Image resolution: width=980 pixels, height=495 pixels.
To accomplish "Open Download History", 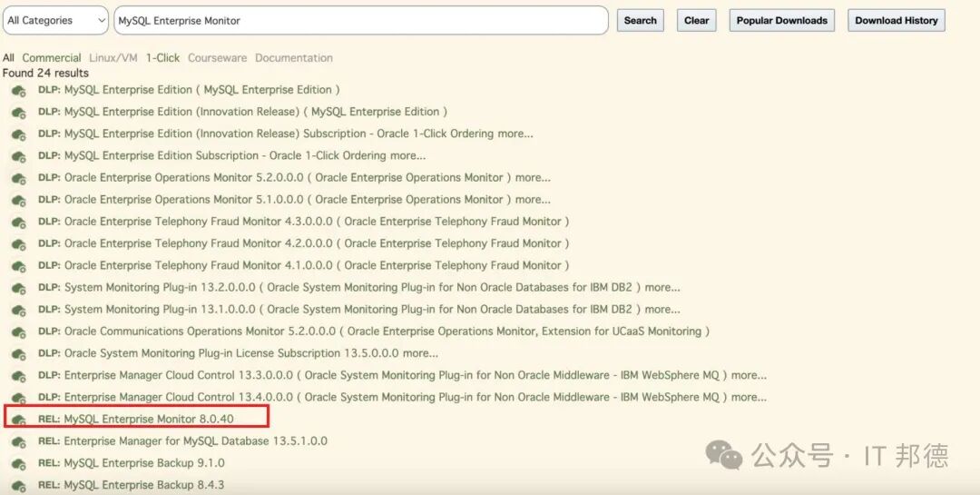I will [897, 21].
